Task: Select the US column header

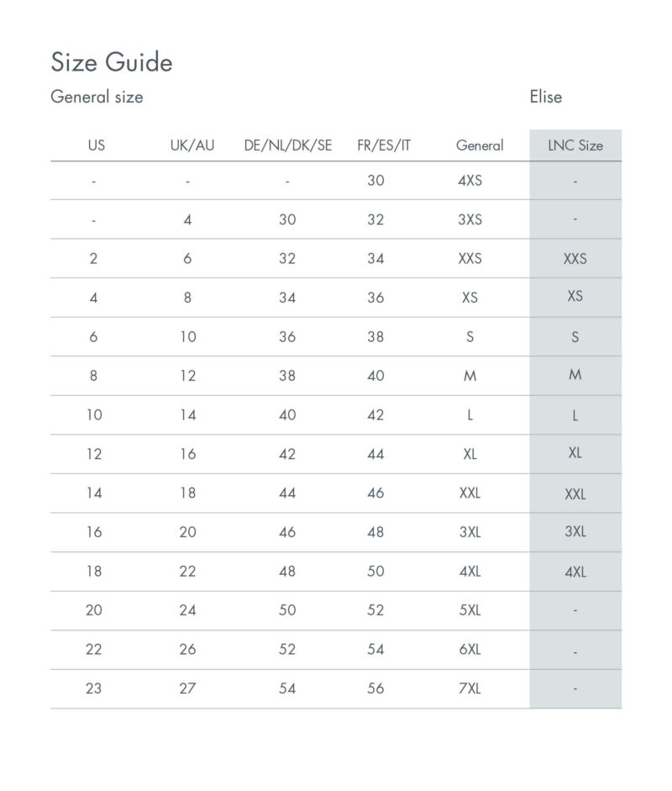Action: 97,145
